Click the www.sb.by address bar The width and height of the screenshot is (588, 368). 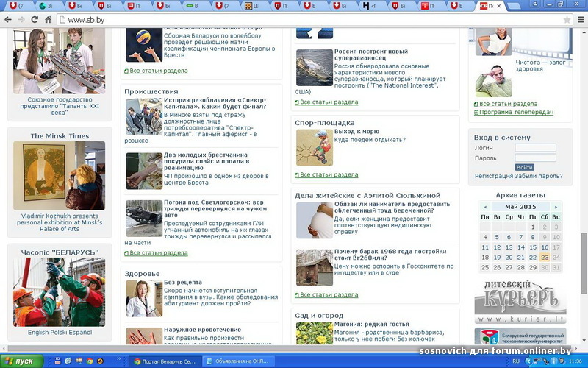tap(309, 20)
